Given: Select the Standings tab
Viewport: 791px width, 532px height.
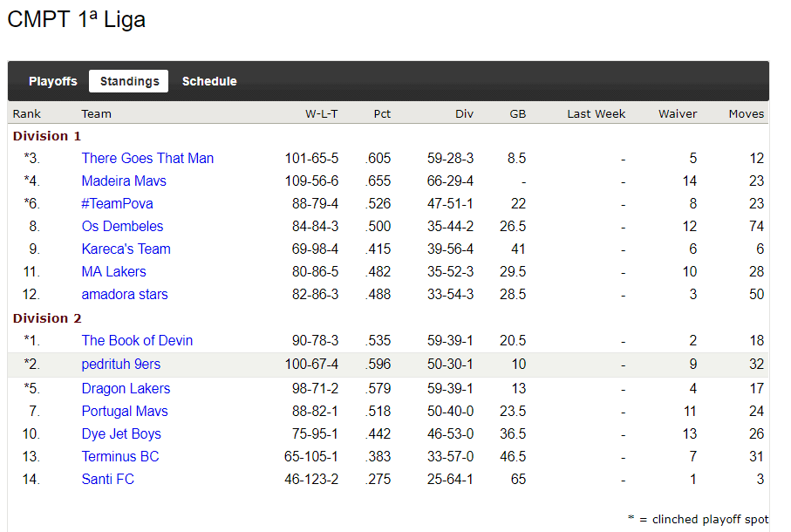Looking at the screenshot, I should click(x=129, y=81).
